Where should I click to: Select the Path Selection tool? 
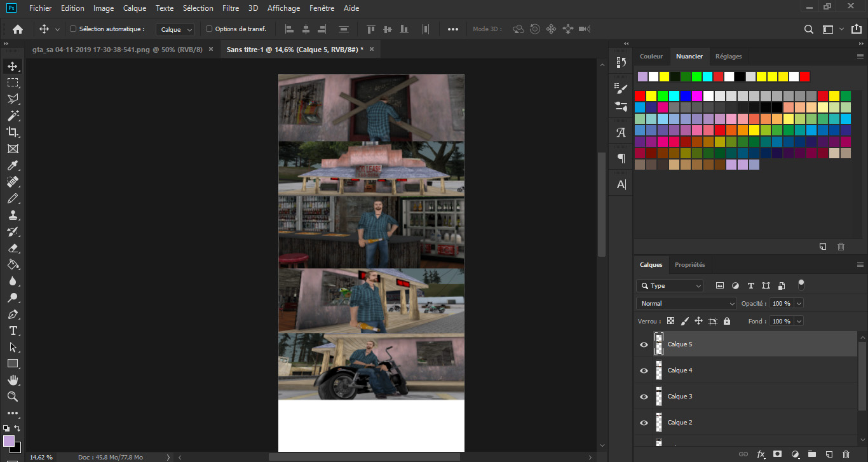click(13, 347)
